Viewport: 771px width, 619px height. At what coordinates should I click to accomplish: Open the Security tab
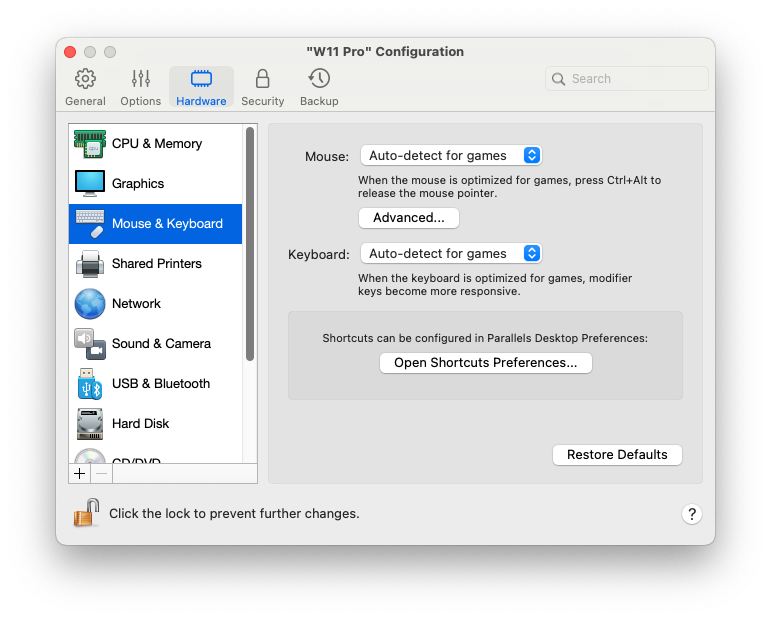(262, 87)
